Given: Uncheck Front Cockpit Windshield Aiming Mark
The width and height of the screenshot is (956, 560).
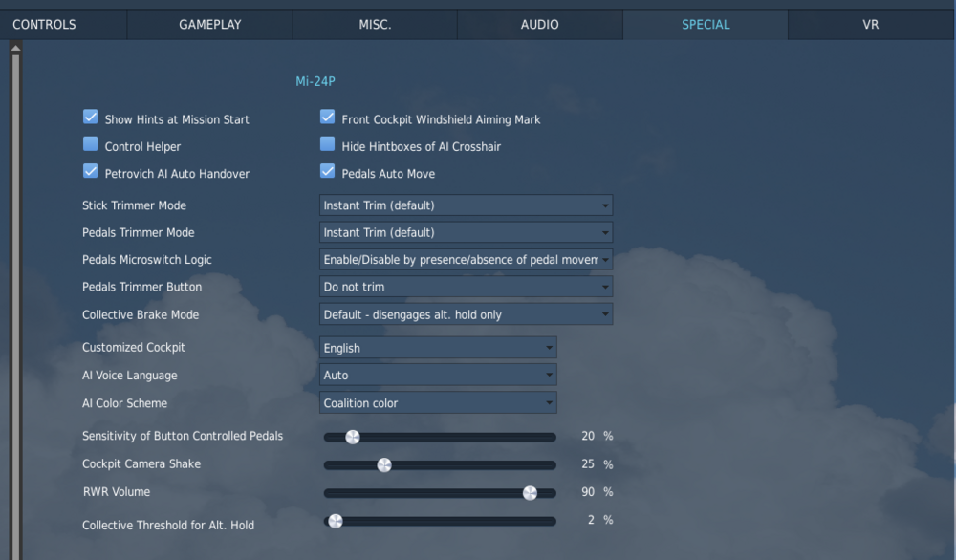Looking at the screenshot, I should [x=327, y=118].
